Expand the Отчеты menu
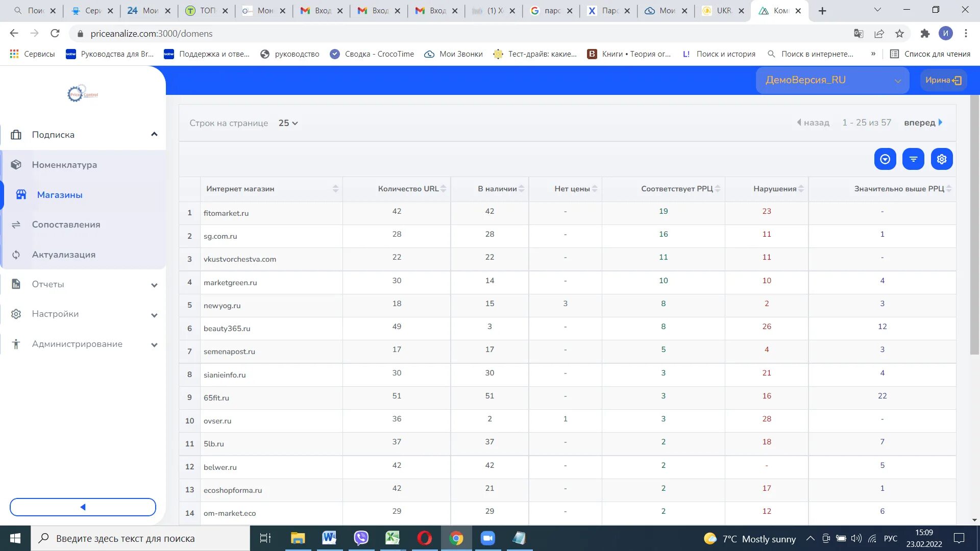The width and height of the screenshot is (980, 551). [x=154, y=285]
